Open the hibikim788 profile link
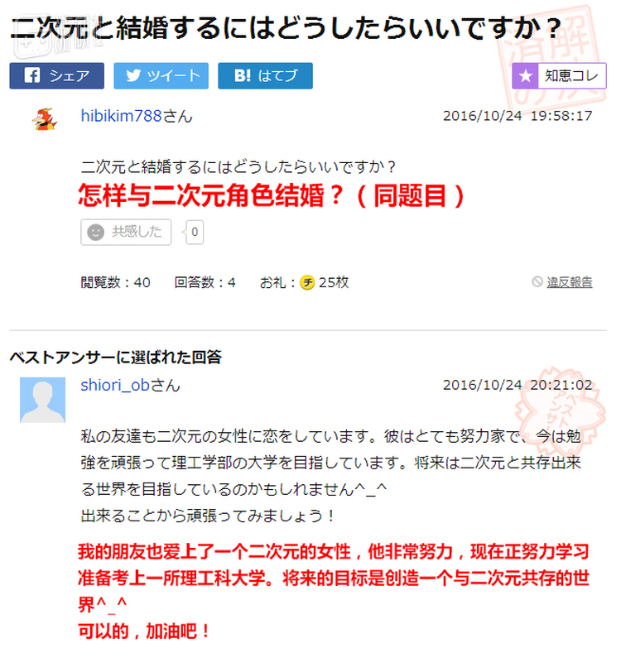 [137, 116]
